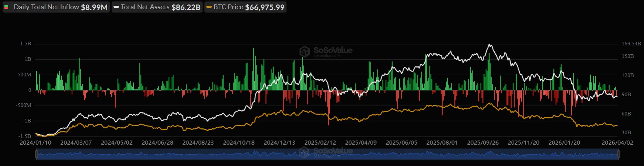This screenshot has height=166, width=644.
Task: Click the $66,975.99 BTC price value
Action: [265, 7]
